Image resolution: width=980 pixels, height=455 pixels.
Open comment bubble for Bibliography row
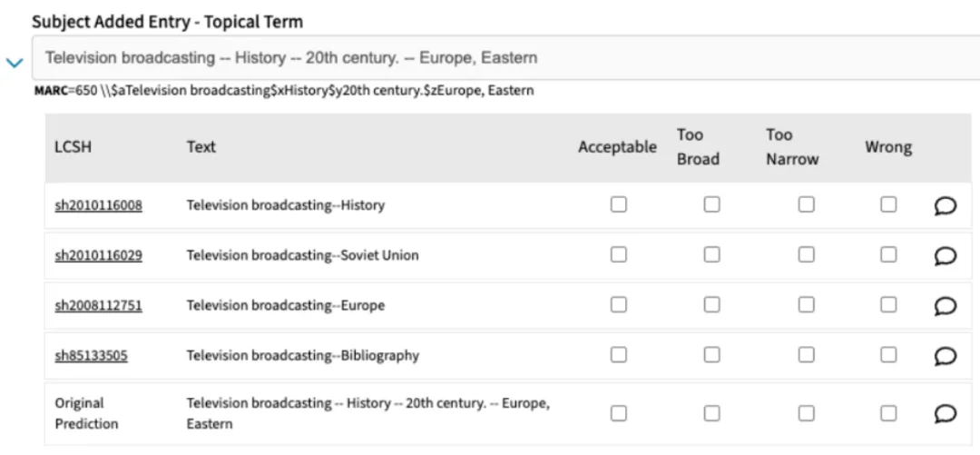pyautogui.click(x=946, y=355)
